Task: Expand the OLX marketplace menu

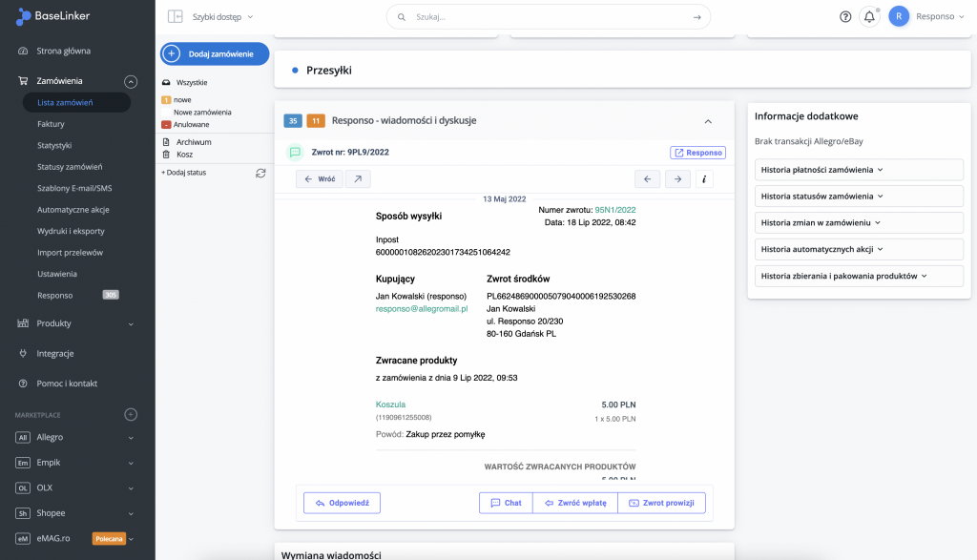Action: click(x=131, y=488)
